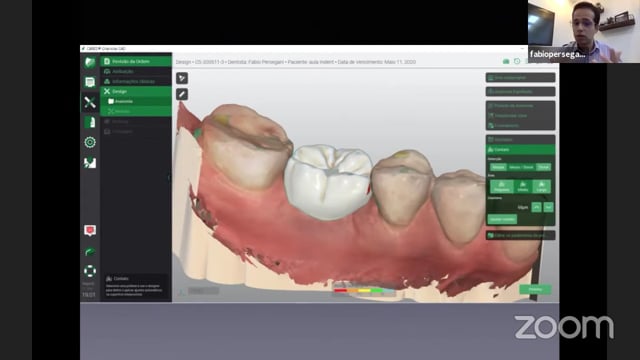Select third tool in the three-item group

[520, 125]
